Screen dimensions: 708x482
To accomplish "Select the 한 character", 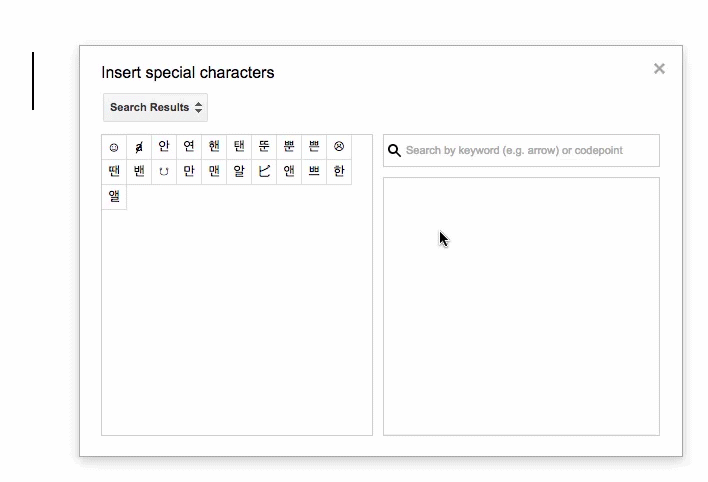I will coord(339,172).
